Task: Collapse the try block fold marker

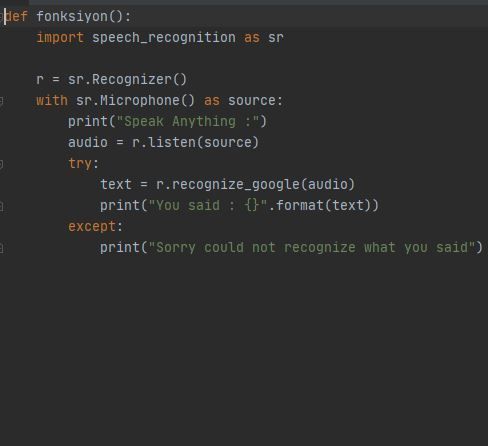Action: [x=1, y=164]
